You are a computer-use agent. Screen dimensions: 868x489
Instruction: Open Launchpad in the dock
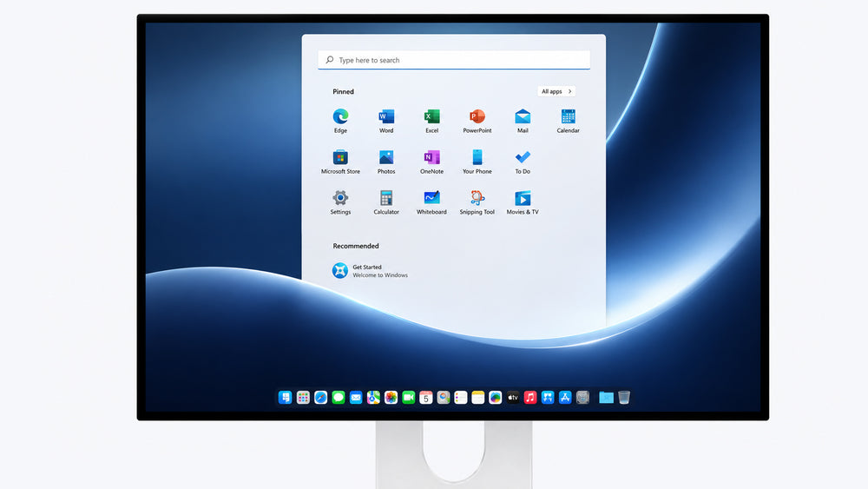click(303, 397)
